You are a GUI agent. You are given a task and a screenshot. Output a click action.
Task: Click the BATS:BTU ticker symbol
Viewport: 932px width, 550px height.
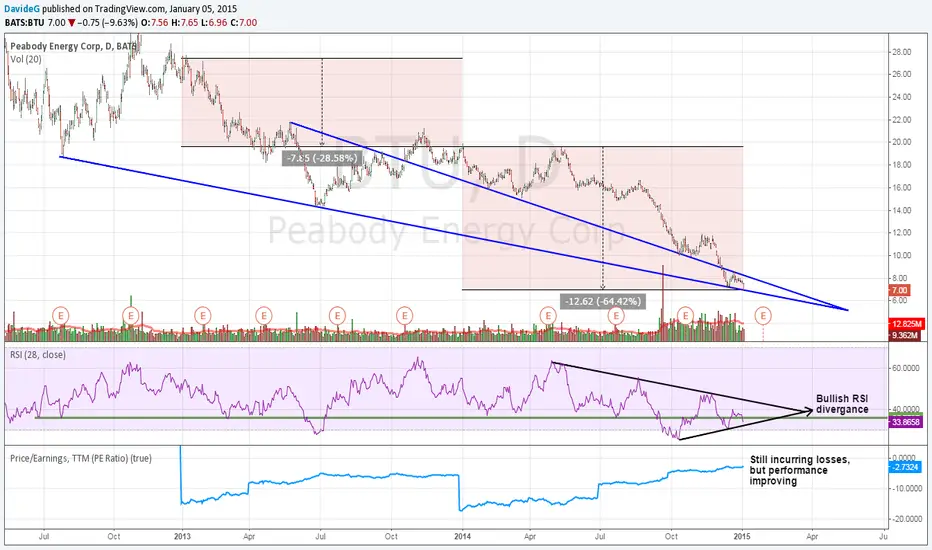pyautogui.click(x=24, y=23)
